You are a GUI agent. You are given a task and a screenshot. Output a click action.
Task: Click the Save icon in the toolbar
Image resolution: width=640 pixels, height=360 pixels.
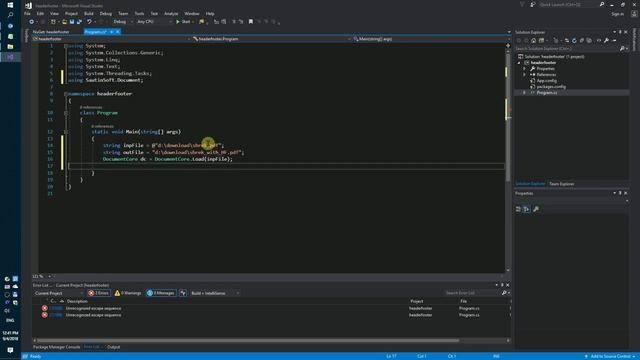pos(72,22)
